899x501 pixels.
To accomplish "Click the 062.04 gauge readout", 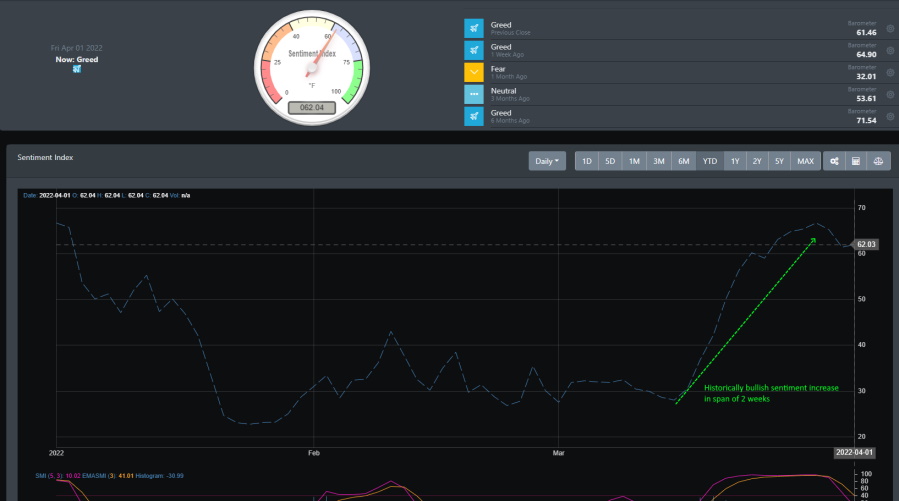I will pyautogui.click(x=311, y=107).
